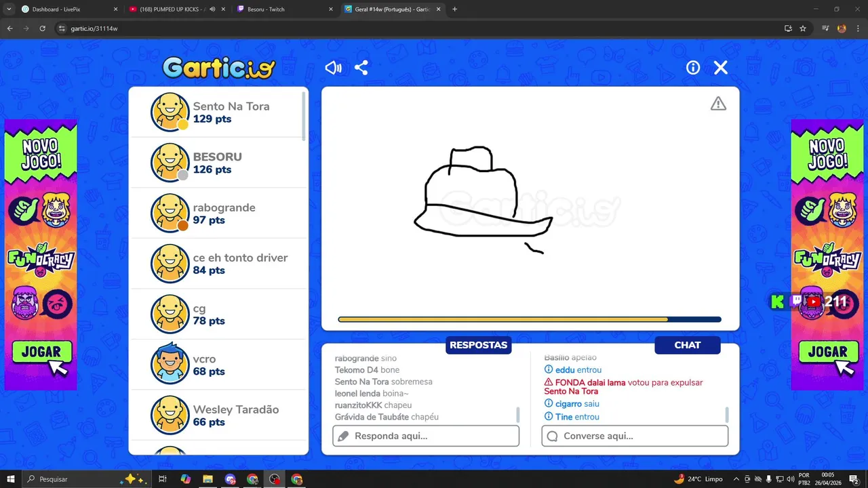Click the answers panel scrollbar
868x488 pixels.
click(519, 414)
